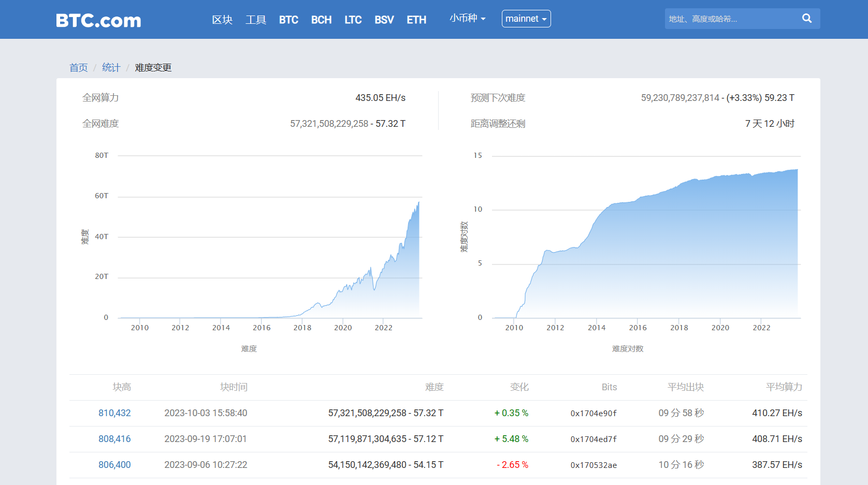Viewport: 868px width, 485px height.
Task: Click the Bits column header
Action: [610, 387]
